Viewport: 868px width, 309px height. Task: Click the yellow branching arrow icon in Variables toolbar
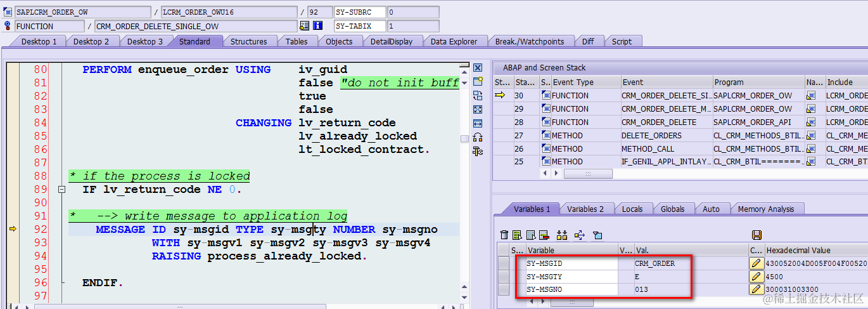point(579,235)
